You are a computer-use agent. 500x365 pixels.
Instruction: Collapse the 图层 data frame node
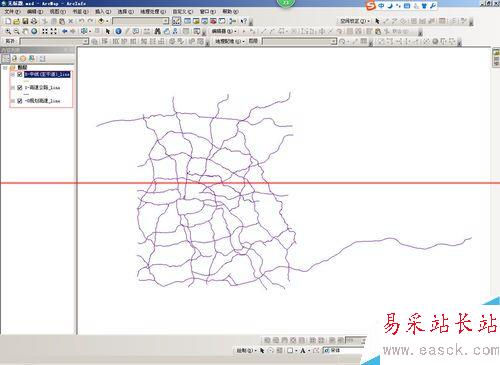tap(5, 68)
